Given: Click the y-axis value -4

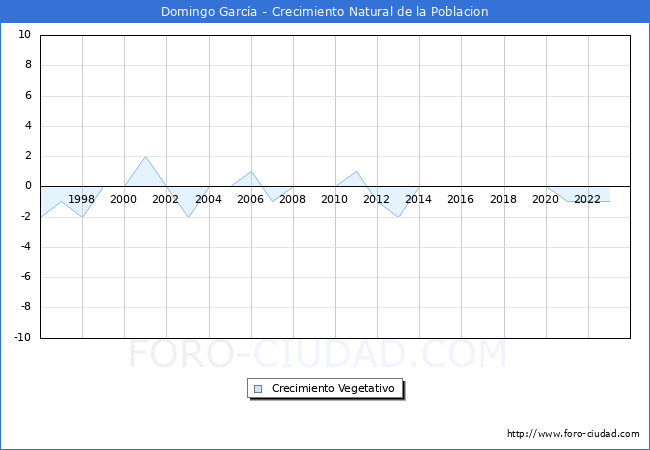Looking at the screenshot, I should click(26, 247).
